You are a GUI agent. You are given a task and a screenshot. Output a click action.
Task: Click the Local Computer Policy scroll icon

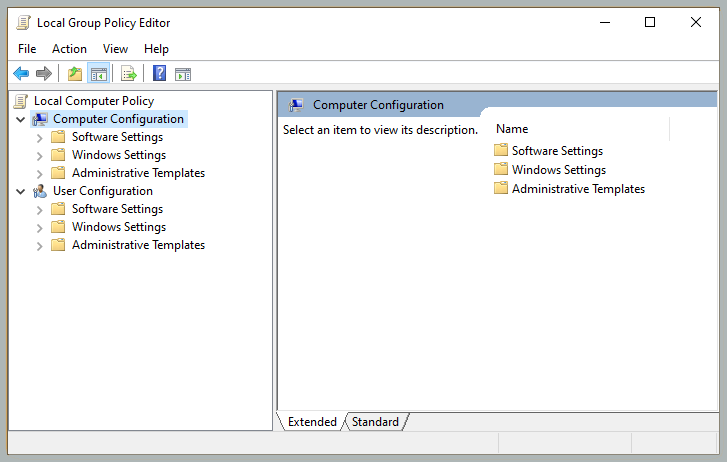[21, 101]
